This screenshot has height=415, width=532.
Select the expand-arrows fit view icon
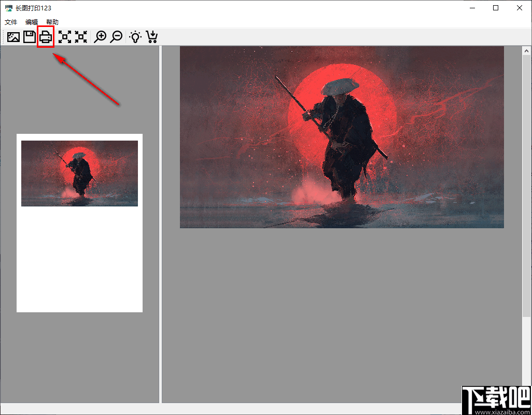(65, 37)
